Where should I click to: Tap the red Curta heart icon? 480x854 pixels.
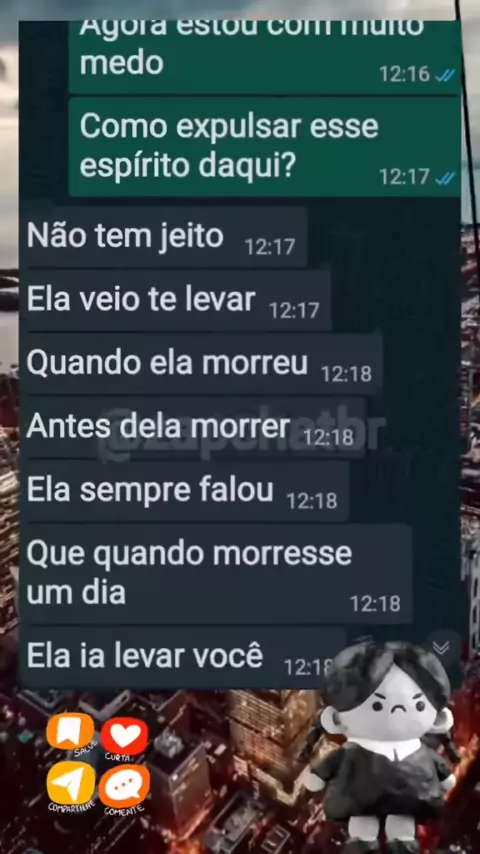(x=124, y=736)
